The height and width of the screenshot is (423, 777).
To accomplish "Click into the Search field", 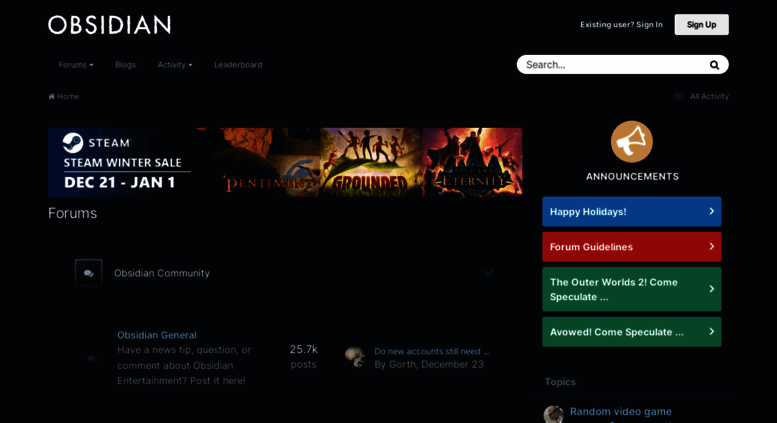I will 614,65.
